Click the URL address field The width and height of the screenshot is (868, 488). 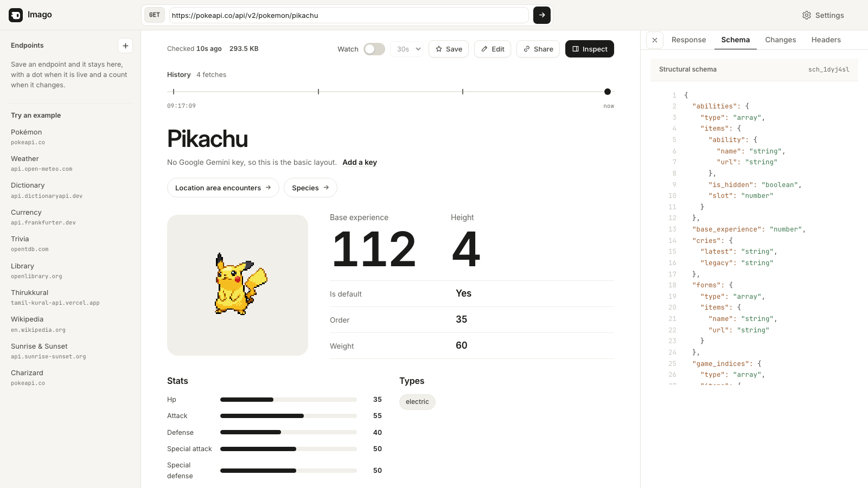(349, 15)
